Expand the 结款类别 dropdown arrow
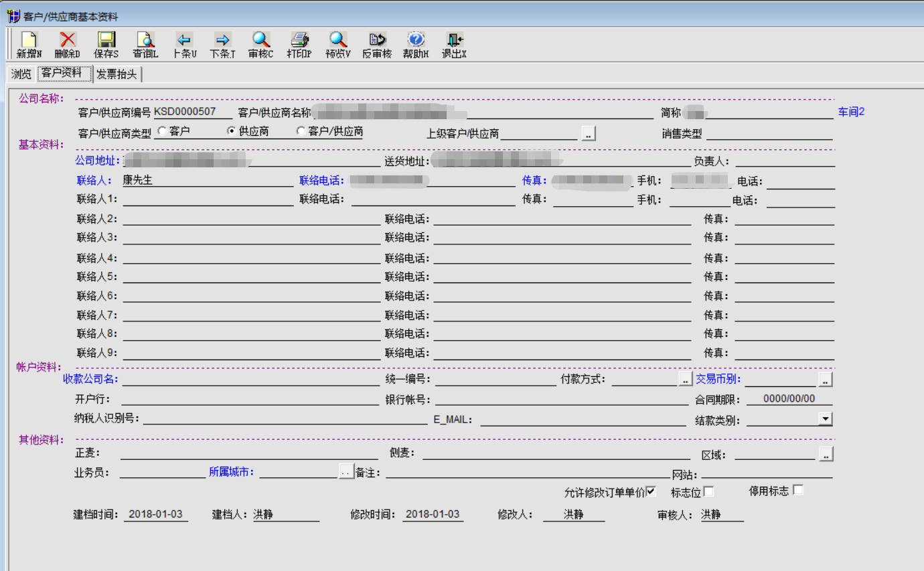924x571 pixels. coord(826,419)
